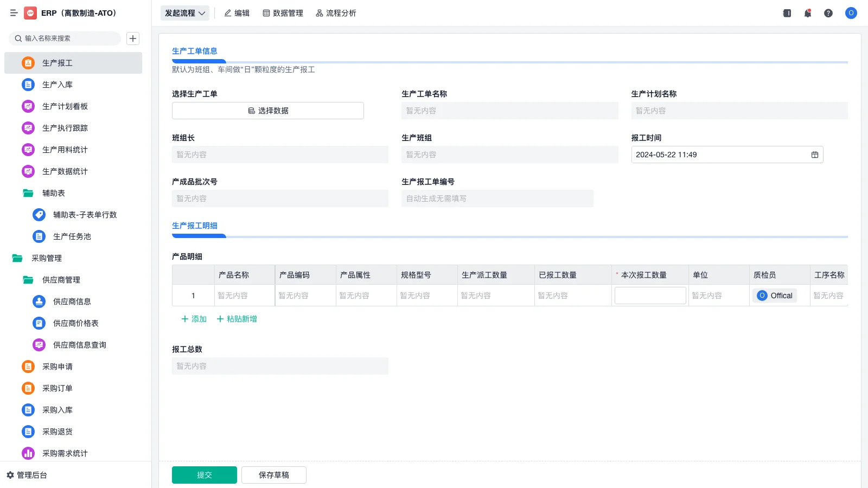Select the 生产入库 sidebar icon
The height and width of the screenshot is (488, 868).
point(28,85)
